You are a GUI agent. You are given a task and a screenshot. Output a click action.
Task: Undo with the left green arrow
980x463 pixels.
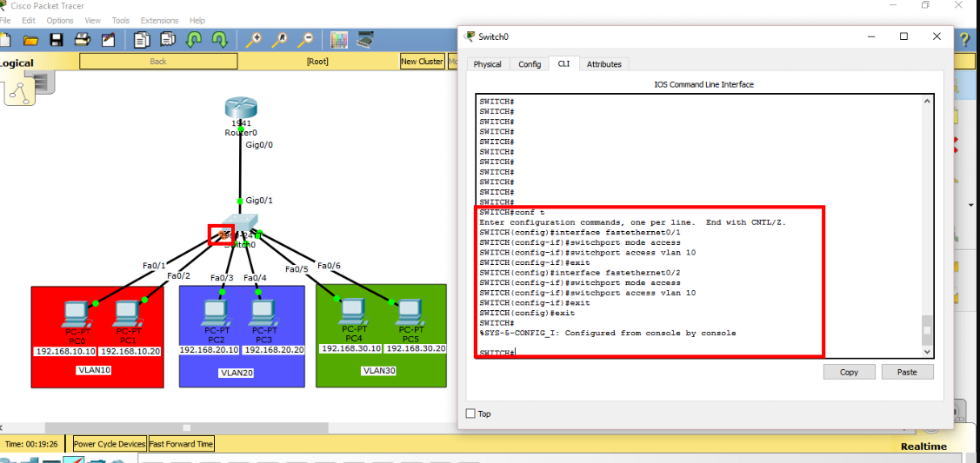click(x=194, y=41)
